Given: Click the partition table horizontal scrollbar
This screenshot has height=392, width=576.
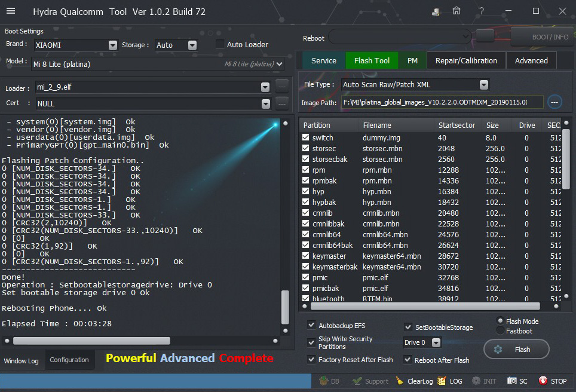Looking at the screenshot, I should click(x=425, y=306).
